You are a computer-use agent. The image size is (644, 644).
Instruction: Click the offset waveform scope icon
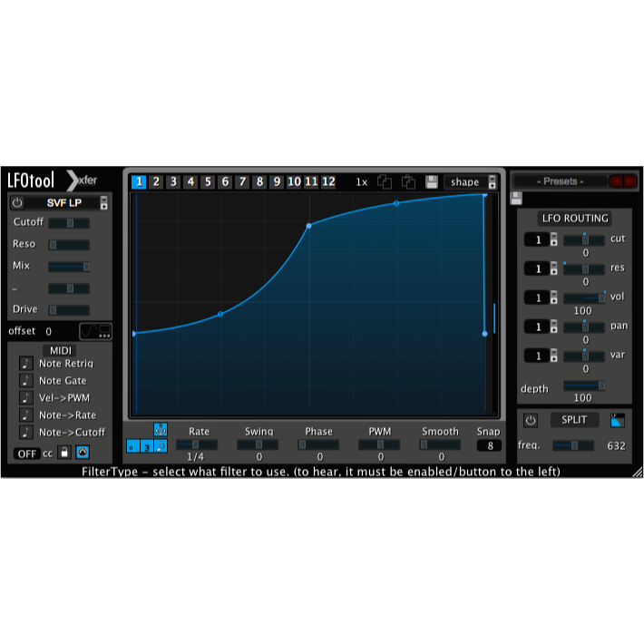95,331
